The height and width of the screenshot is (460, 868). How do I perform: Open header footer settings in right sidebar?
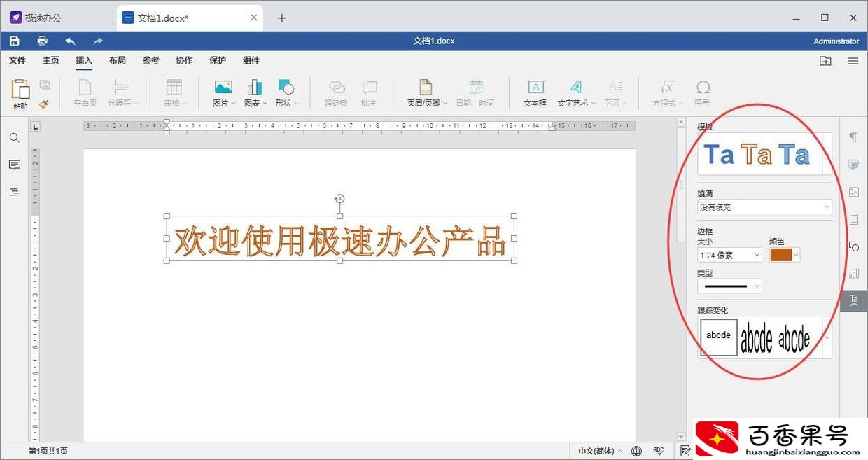coord(853,219)
